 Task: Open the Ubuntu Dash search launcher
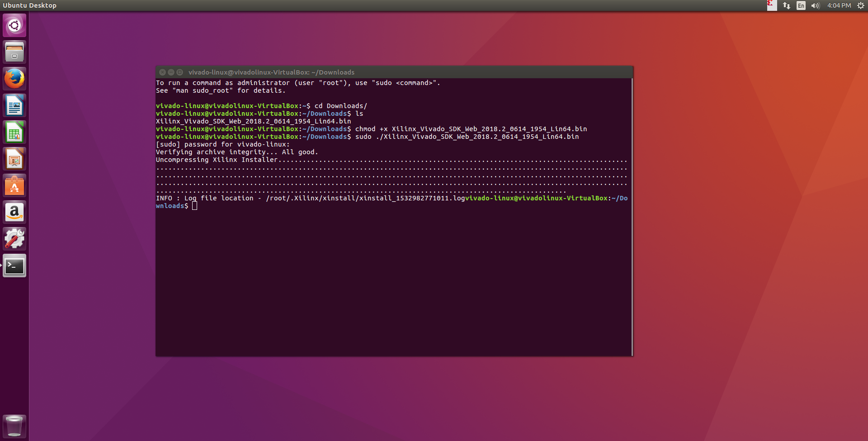click(x=14, y=25)
